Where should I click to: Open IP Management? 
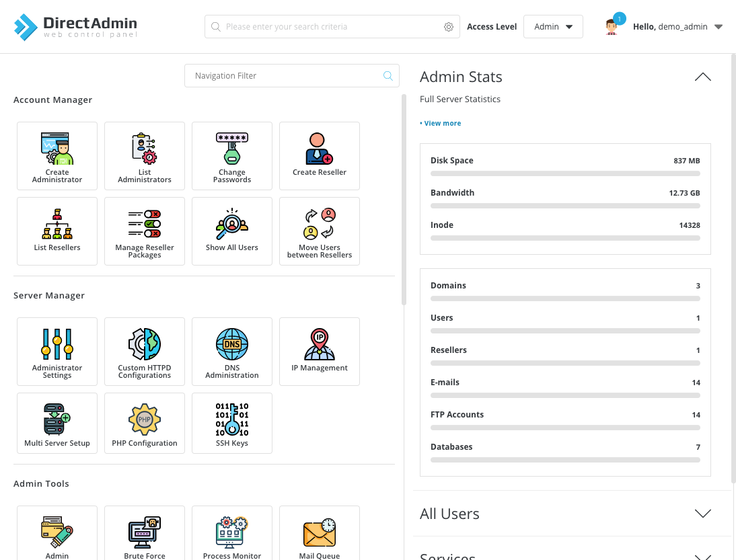(320, 351)
